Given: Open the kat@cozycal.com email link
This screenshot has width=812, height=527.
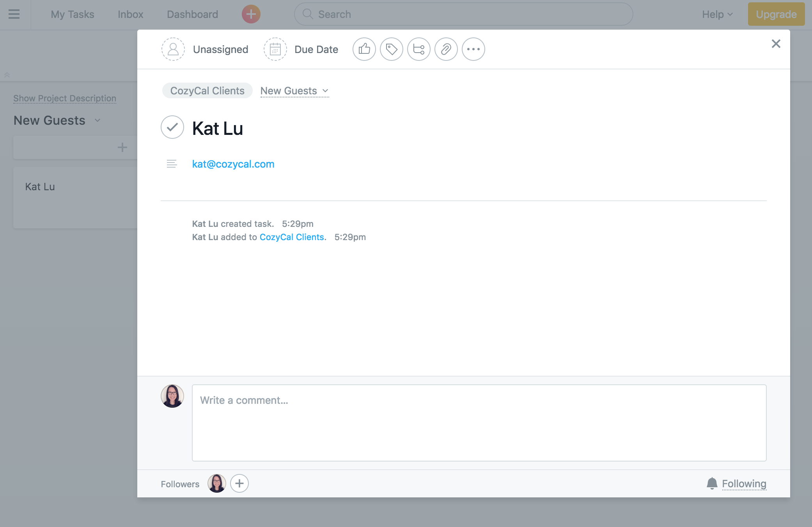Looking at the screenshot, I should [233, 164].
